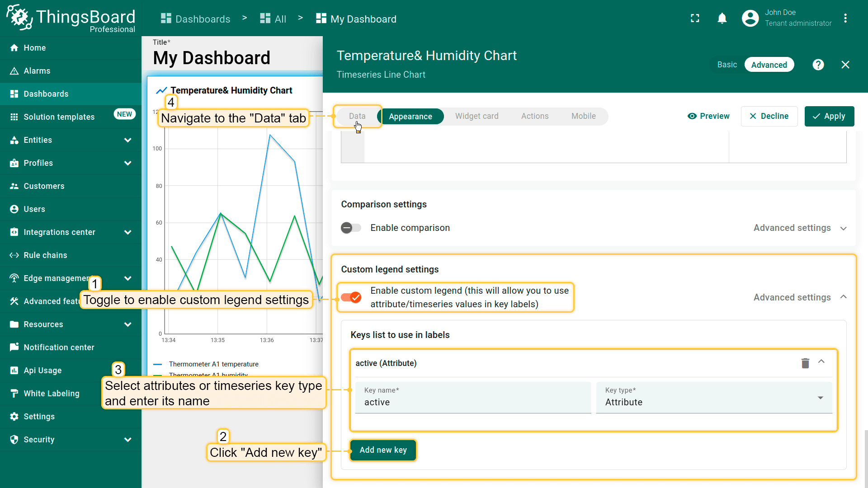Click the Add new key button
868x488 pixels.
(383, 450)
